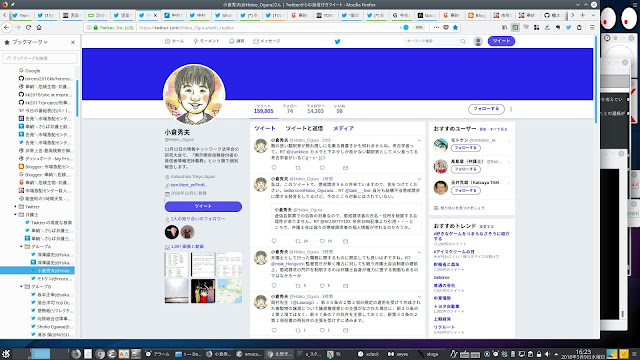Screen dimensions: 640x360
Task: Close the bookmarks sidebar
Action: click(x=73, y=42)
